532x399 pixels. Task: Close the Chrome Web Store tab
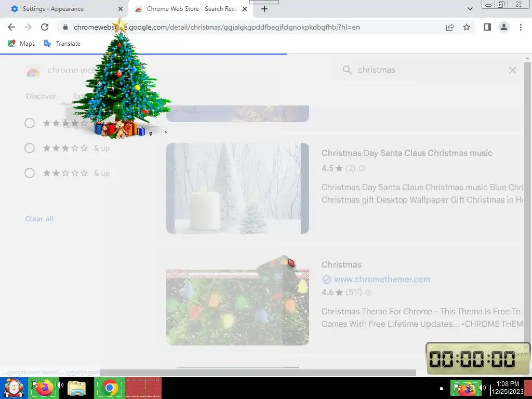click(x=245, y=9)
